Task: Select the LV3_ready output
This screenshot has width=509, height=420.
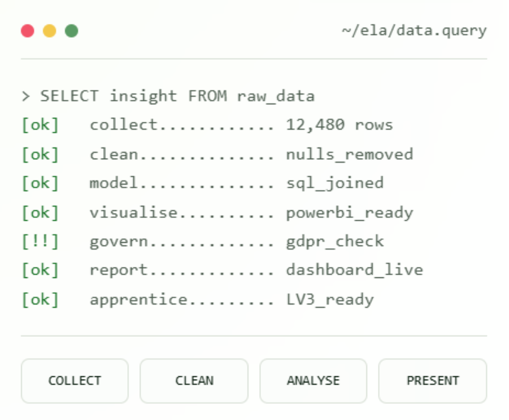Action: (x=330, y=300)
